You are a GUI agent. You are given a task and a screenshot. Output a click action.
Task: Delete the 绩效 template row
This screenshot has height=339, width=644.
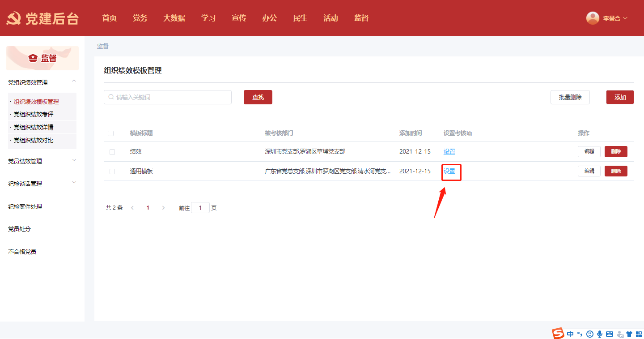616,151
